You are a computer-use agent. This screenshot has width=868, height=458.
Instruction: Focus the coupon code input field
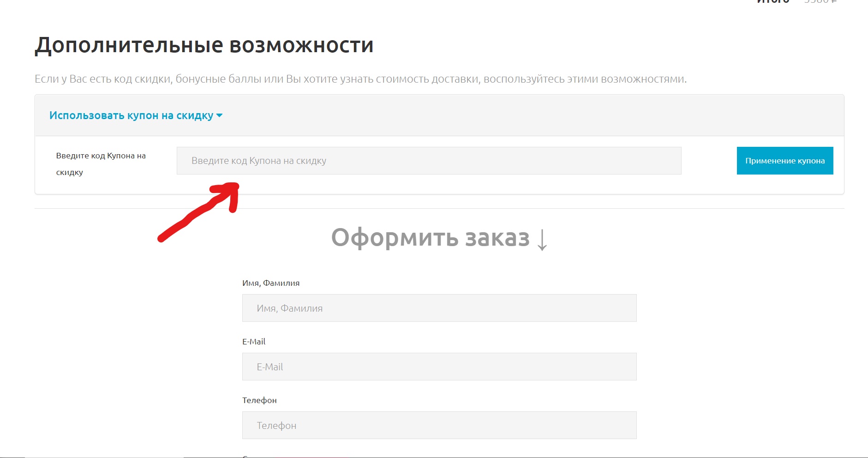pyautogui.click(x=429, y=161)
